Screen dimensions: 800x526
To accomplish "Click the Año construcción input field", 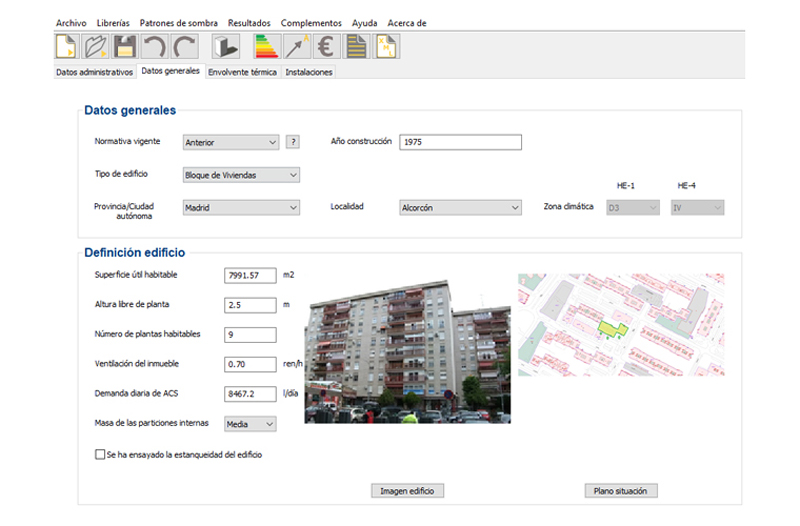I will pyautogui.click(x=460, y=142).
